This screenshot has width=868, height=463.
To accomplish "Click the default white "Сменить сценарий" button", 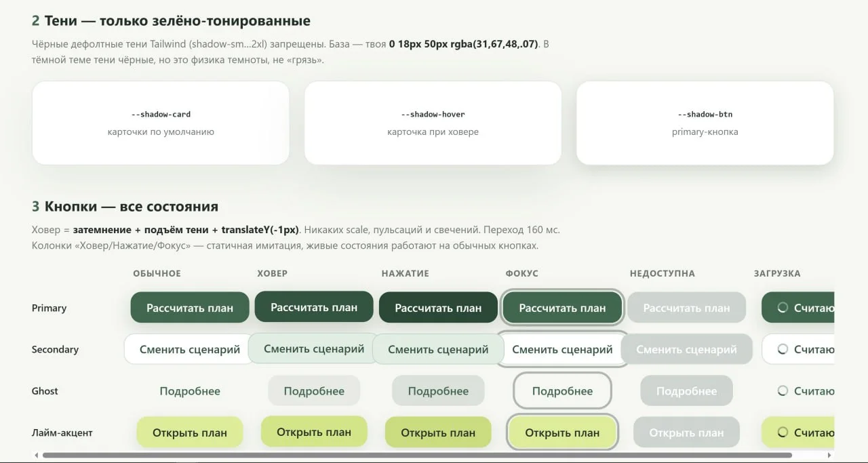I will (190, 349).
